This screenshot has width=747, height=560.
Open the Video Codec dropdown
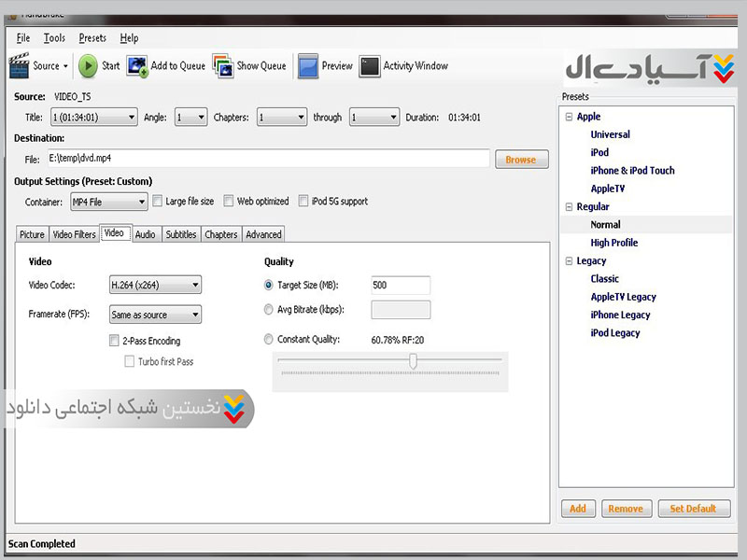(x=155, y=286)
